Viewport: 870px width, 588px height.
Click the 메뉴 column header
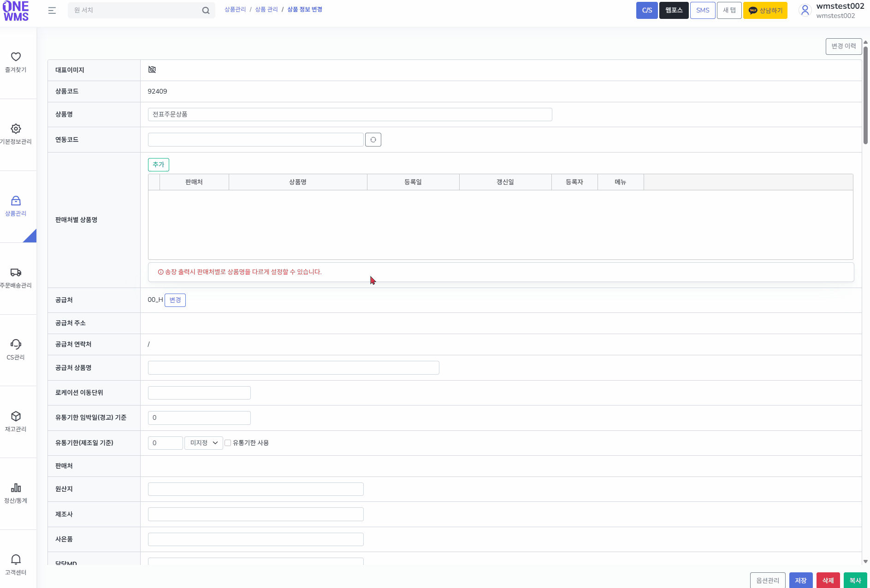tap(621, 182)
